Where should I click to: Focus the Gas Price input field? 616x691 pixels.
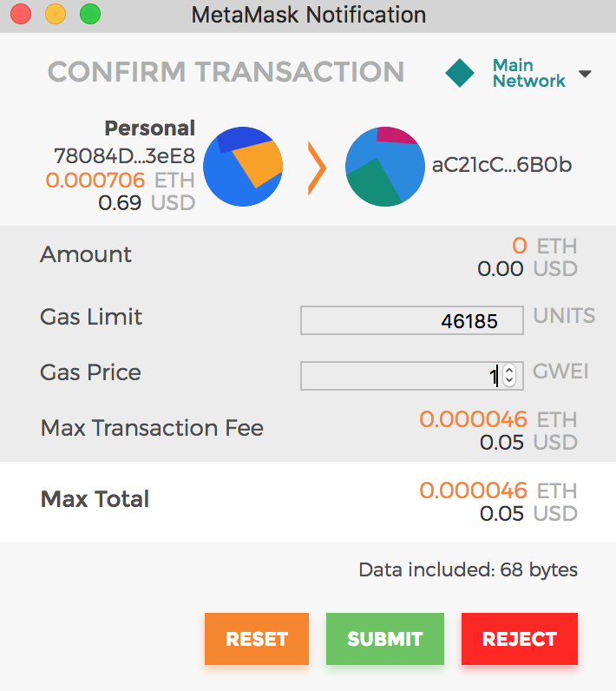412,376
